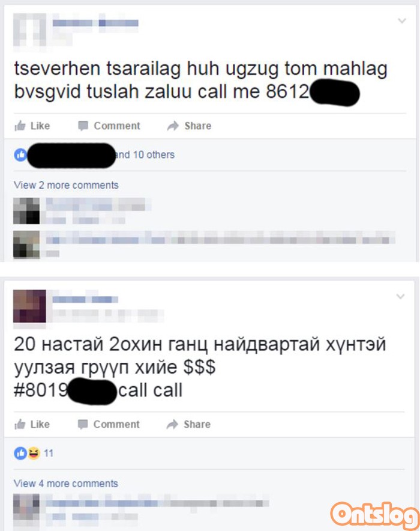Expand 'View 4 more comments'
Image resolution: width=420 pixels, height=531 pixels.
click(x=65, y=484)
